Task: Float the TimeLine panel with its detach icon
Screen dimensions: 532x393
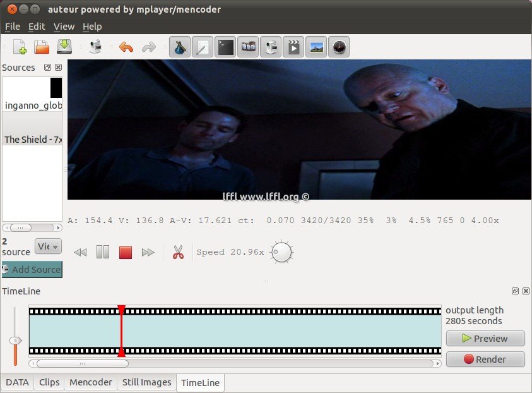Action: tap(515, 291)
